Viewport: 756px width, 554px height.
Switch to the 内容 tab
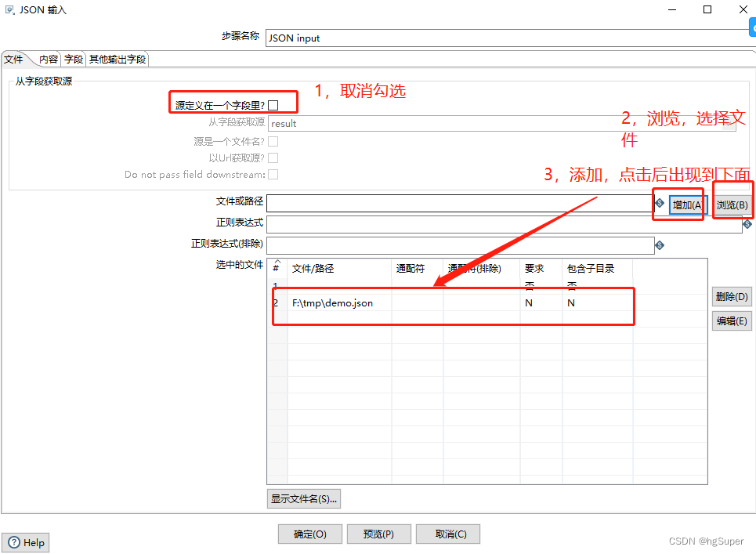47,59
